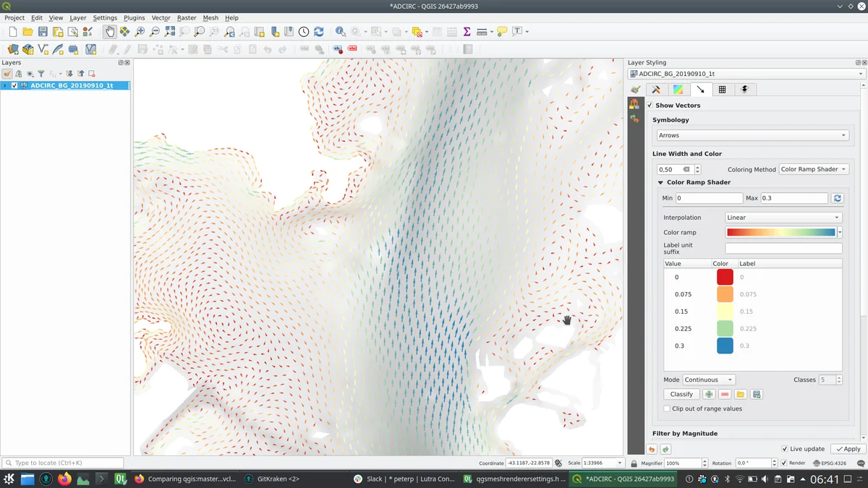Open the Symbology Arrows dropdown
The image size is (868, 488).
pyautogui.click(x=752, y=135)
